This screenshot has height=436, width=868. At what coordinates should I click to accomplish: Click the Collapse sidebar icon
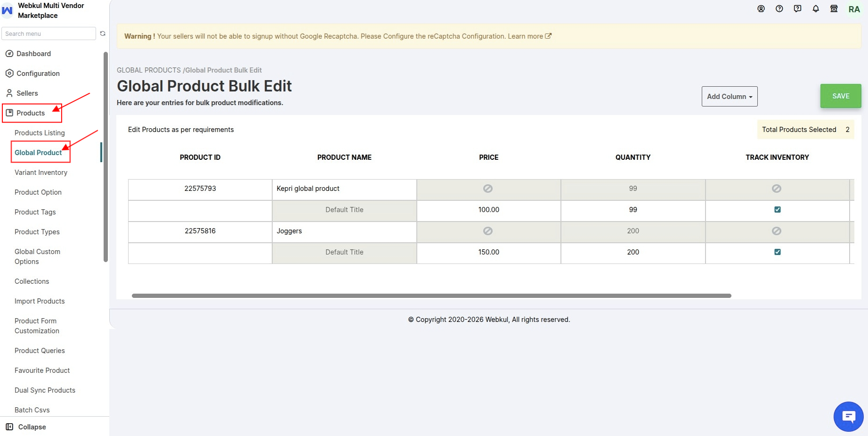click(9, 427)
